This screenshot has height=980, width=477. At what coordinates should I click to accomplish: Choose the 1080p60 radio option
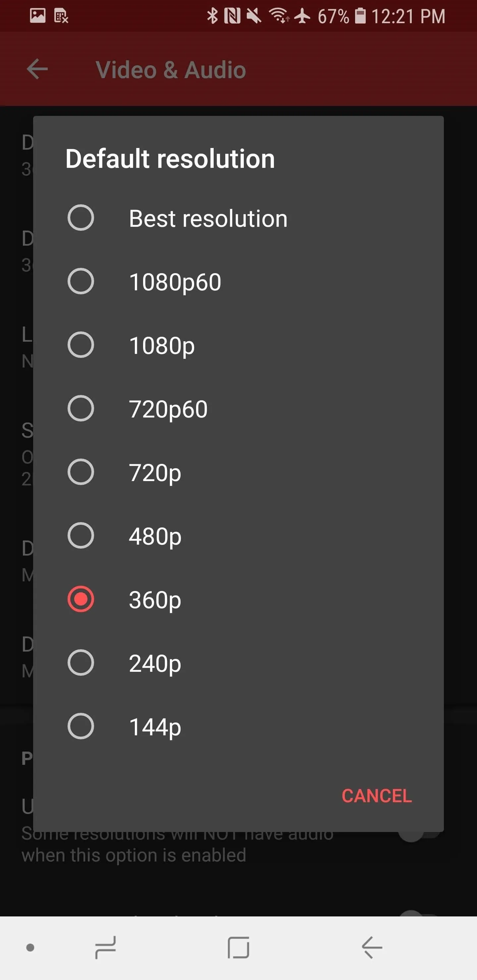tap(81, 281)
